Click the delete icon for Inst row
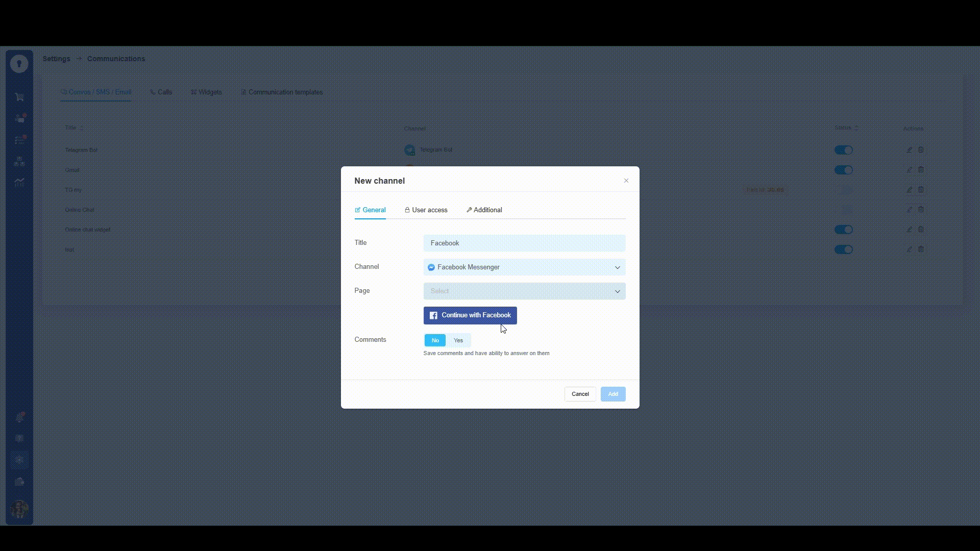 [921, 249]
